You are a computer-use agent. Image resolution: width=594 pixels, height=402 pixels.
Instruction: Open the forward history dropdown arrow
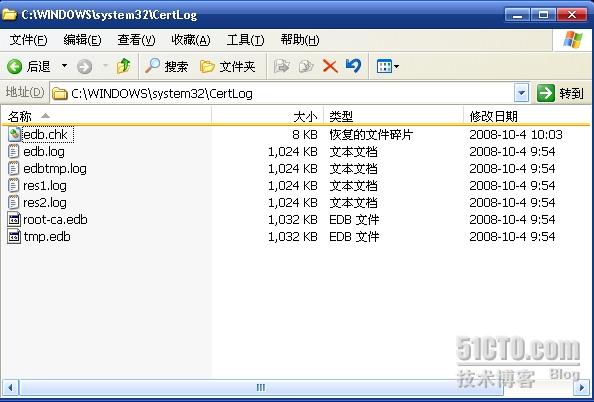click(105, 66)
